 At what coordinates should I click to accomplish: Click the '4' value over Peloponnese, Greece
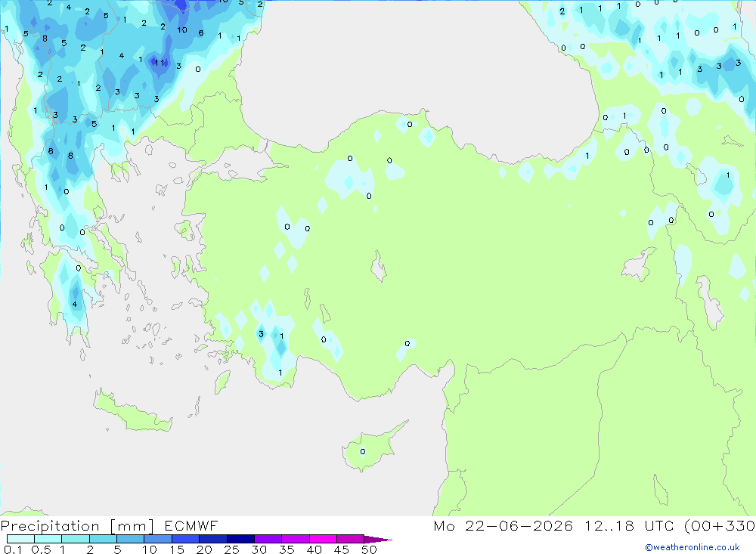tap(75, 305)
